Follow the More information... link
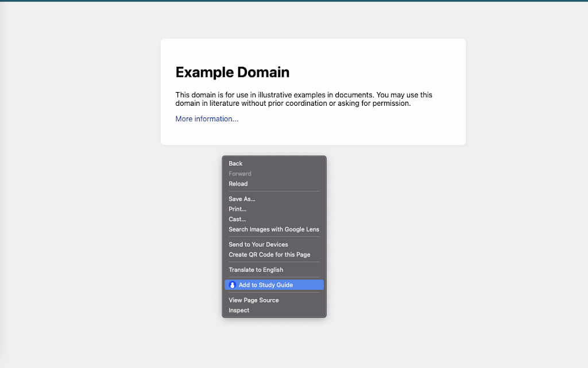The width and height of the screenshot is (588, 368). 207,119
